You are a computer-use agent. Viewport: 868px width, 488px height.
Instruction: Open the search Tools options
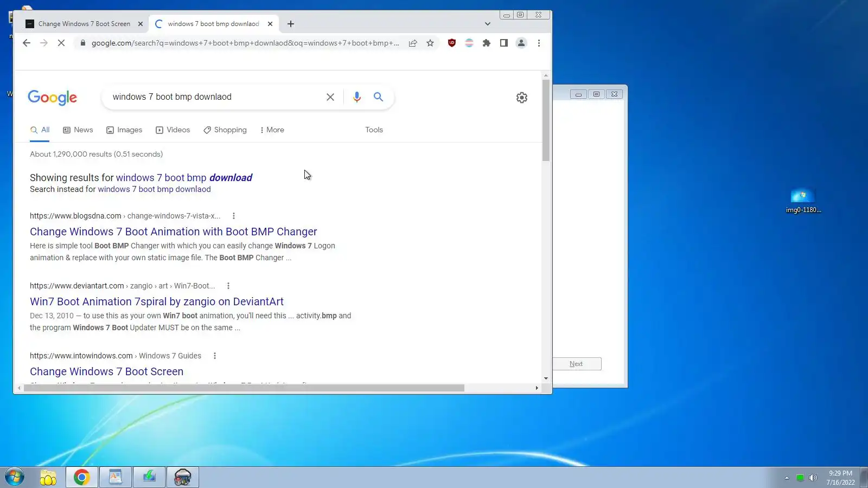coord(374,130)
